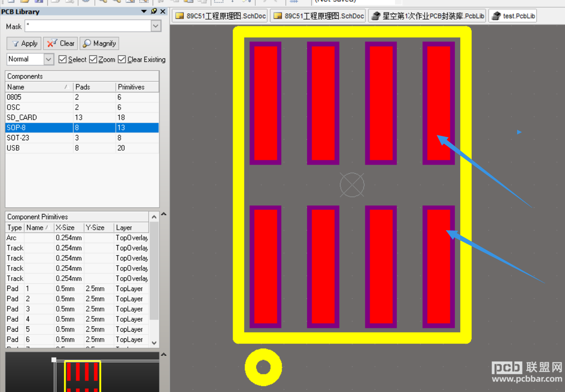Click the Magnify button
The height and width of the screenshot is (392, 565).
coord(99,44)
